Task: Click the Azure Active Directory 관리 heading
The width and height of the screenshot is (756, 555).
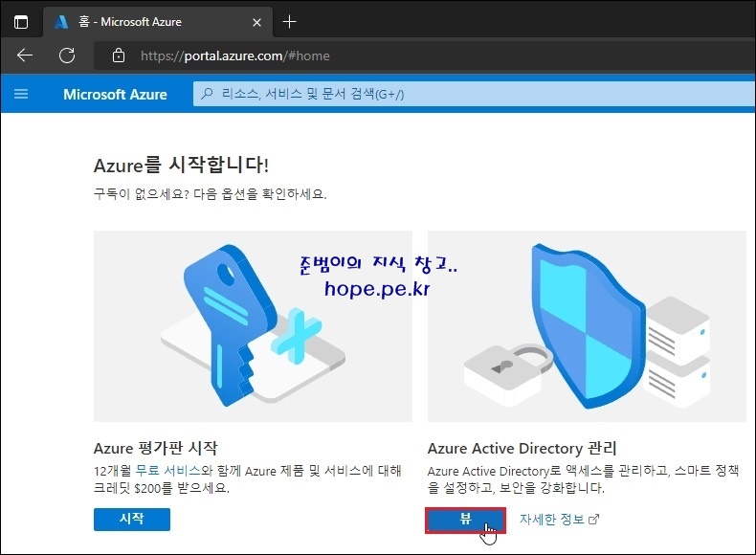Action: [x=523, y=449]
